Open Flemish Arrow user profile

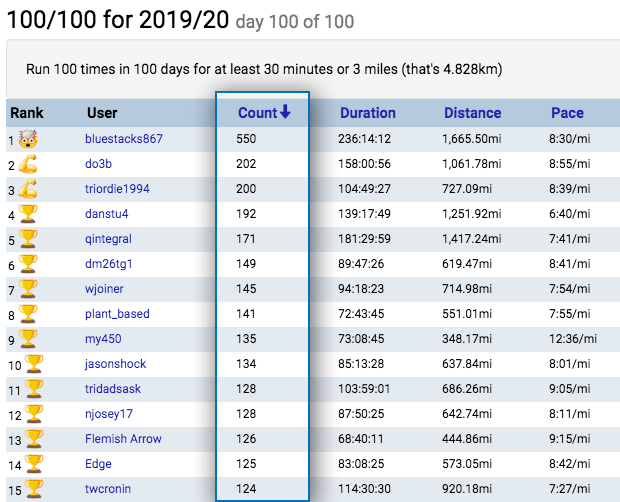coord(123,439)
